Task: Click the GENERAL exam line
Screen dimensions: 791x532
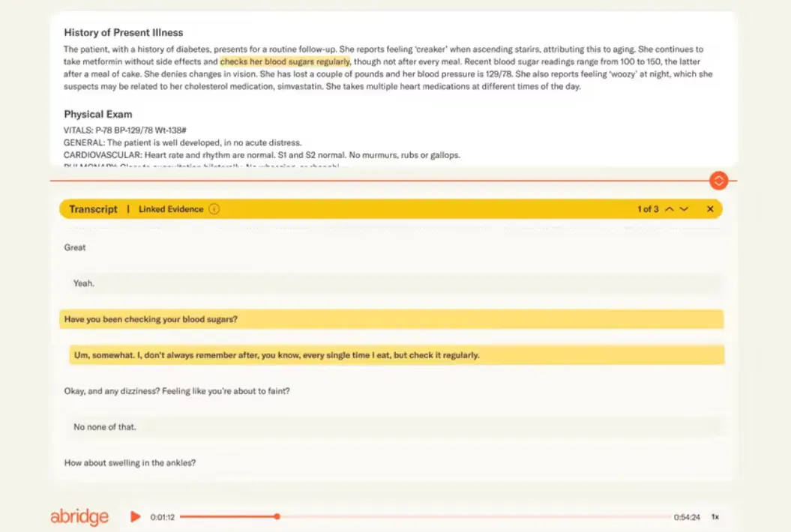Action: (183, 142)
